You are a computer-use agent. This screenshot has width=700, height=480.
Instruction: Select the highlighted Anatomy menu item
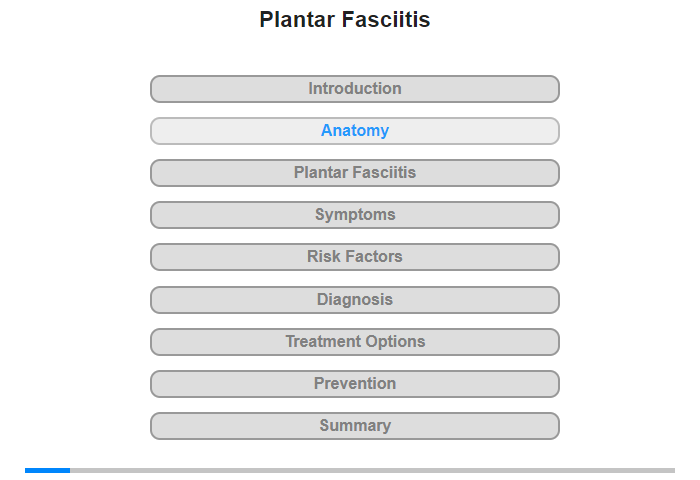354,131
